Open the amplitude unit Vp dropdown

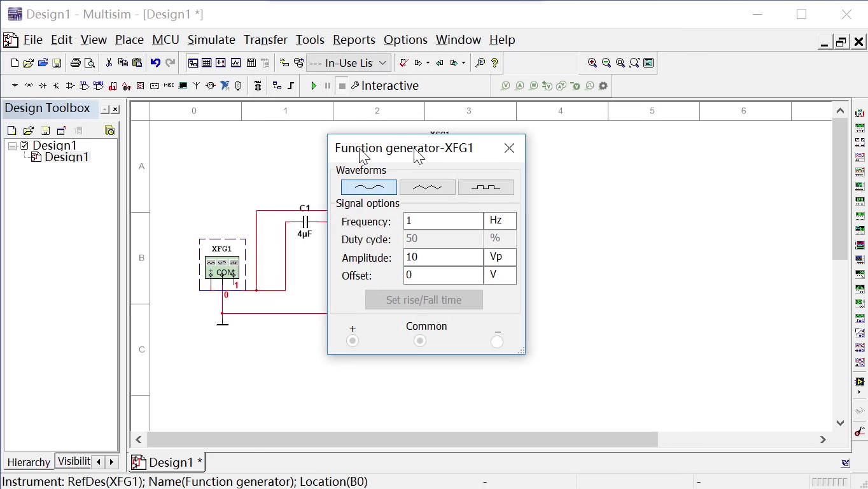click(500, 257)
